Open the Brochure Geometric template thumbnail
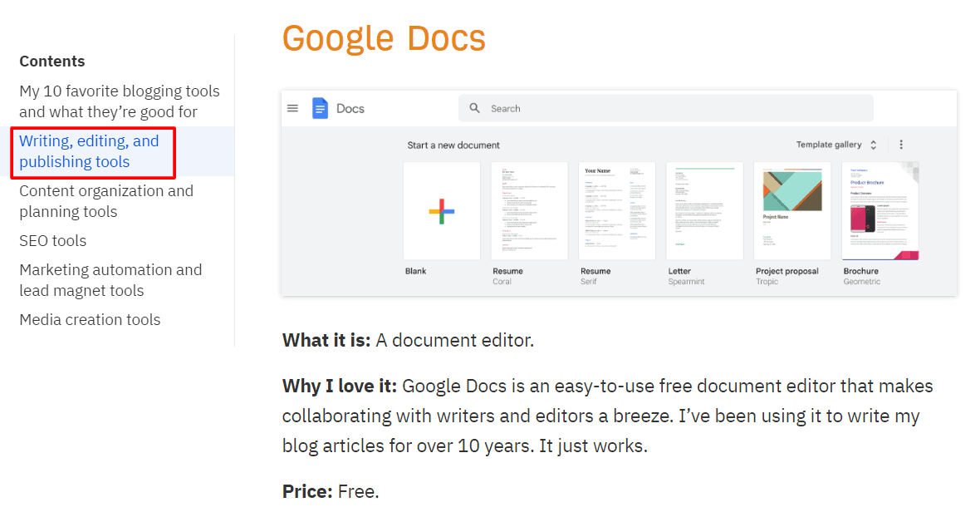Screen dimensions: 980x517 (880, 210)
